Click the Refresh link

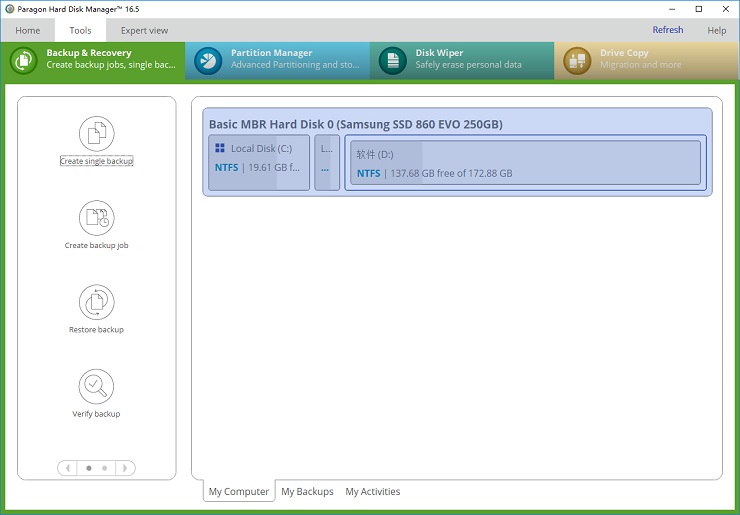click(x=667, y=30)
